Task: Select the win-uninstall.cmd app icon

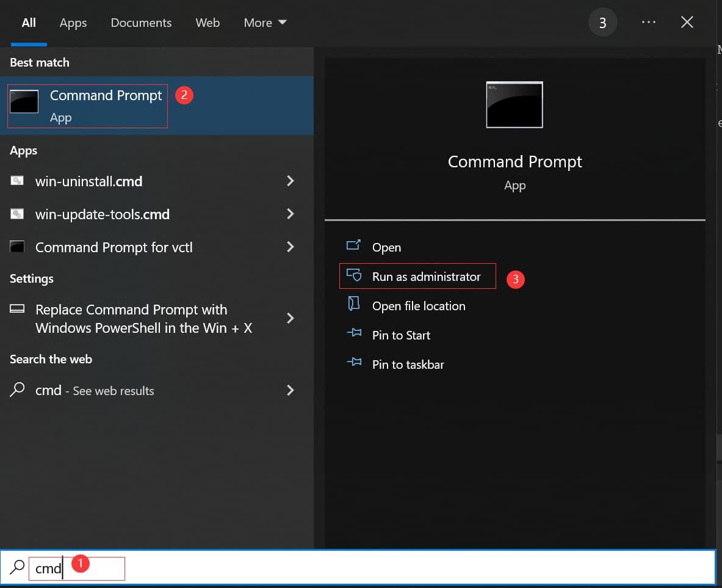Action: 16,181
